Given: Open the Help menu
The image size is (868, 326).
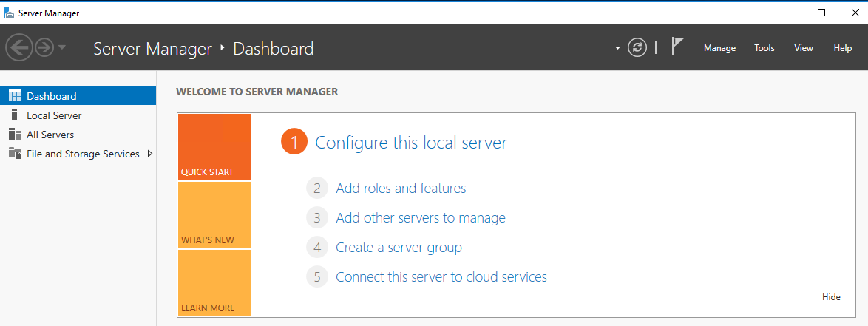Looking at the screenshot, I should pyautogui.click(x=842, y=48).
